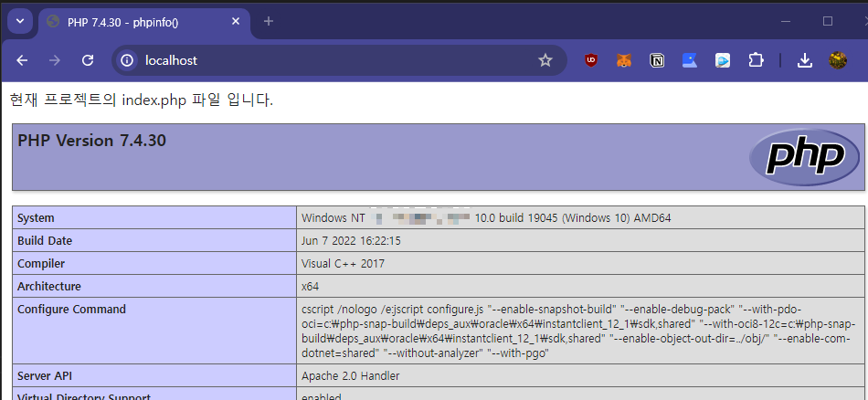868x400 pixels.
Task: Maximize the browser window
Action: 828,21
